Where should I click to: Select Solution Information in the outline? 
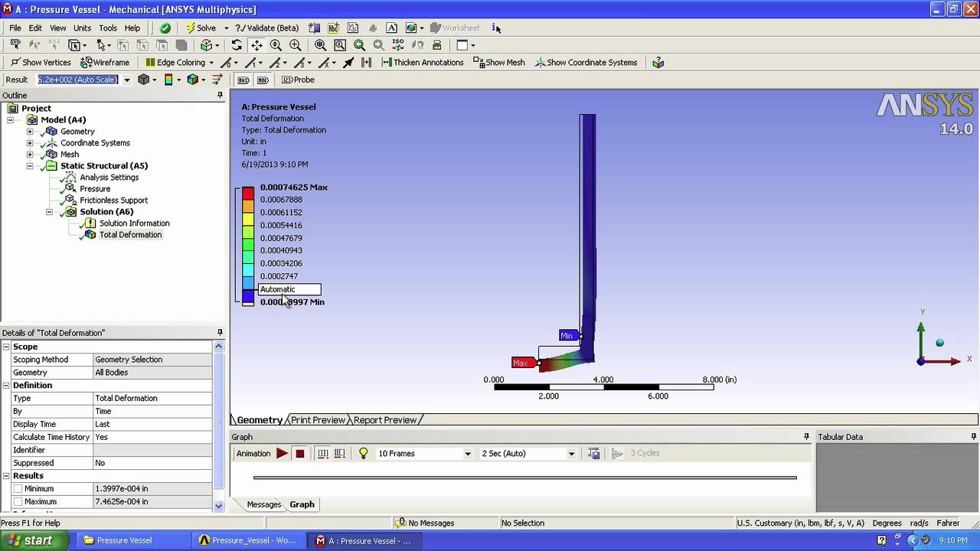point(134,223)
